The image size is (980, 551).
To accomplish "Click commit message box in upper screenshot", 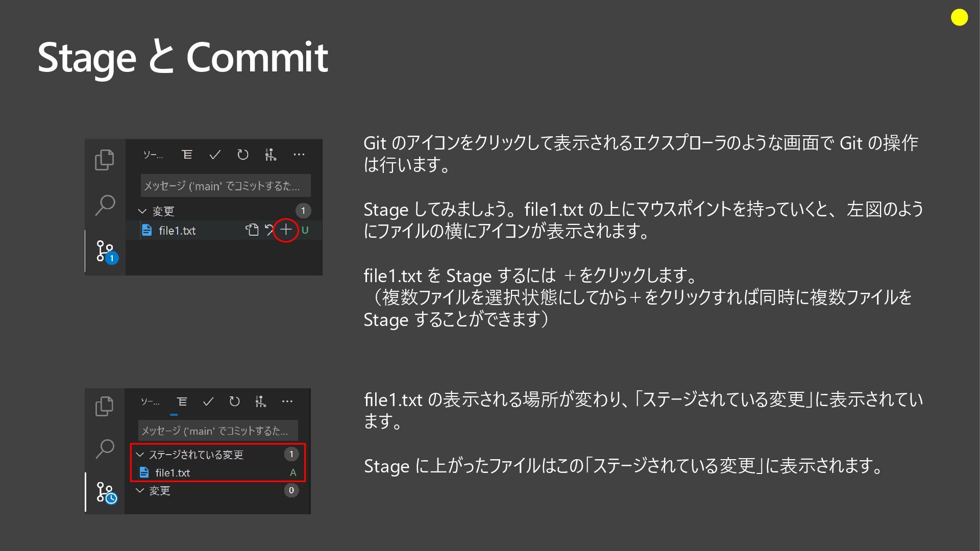I will [x=225, y=186].
